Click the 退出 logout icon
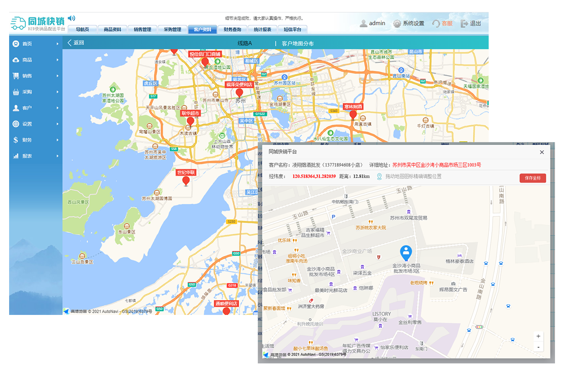 tap(464, 24)
